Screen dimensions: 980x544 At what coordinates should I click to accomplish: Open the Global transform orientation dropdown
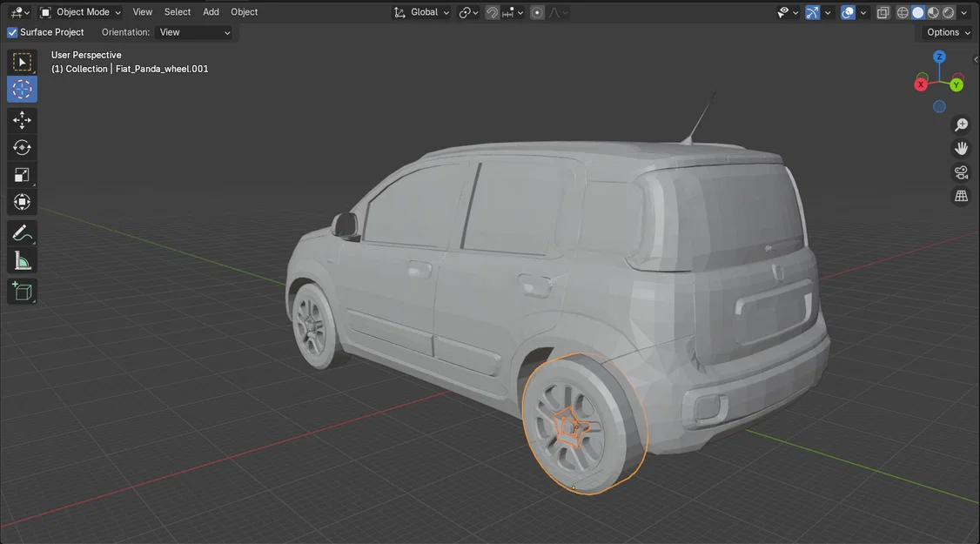(x=421, y=12)
